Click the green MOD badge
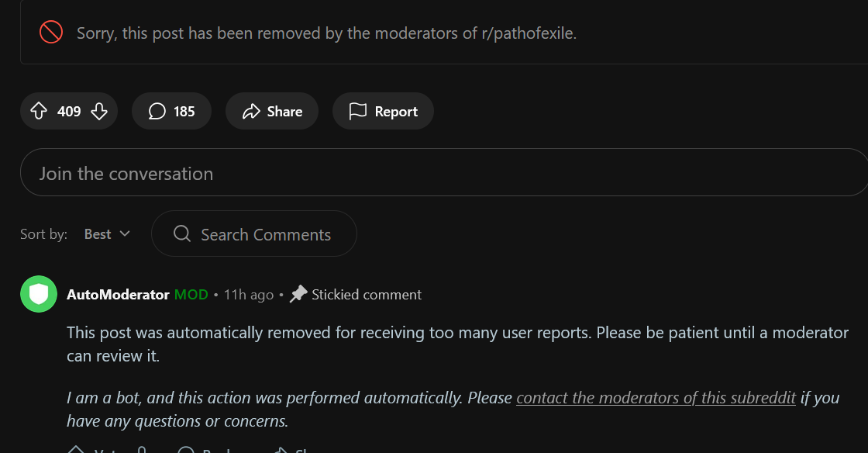868x453 pixels. (191, 294)
